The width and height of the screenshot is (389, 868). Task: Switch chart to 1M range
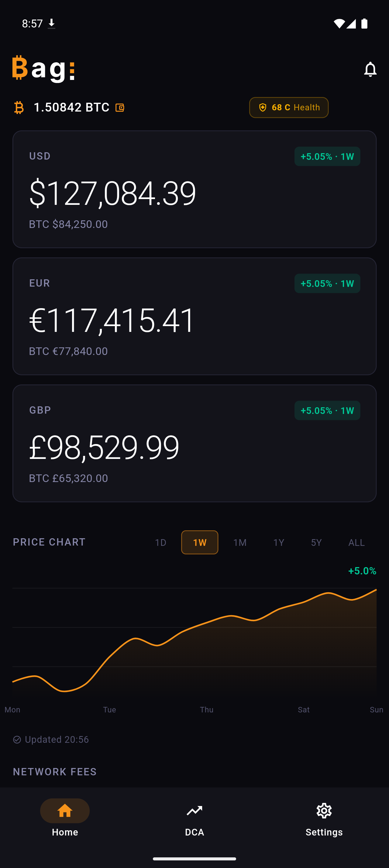[240, 542]
